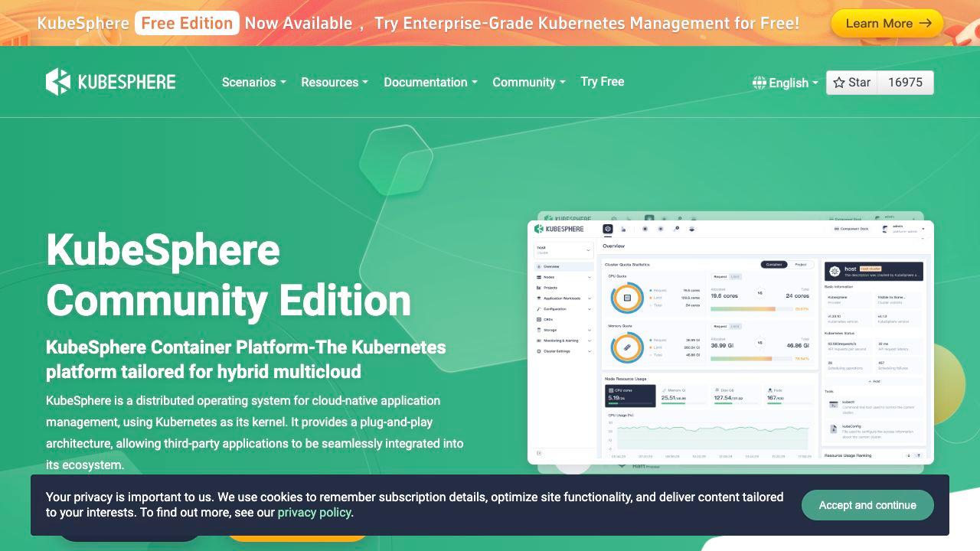Click the collapse sidebar icon in dashboard
This screenshot has height=551, width=980.
[539, 453]
